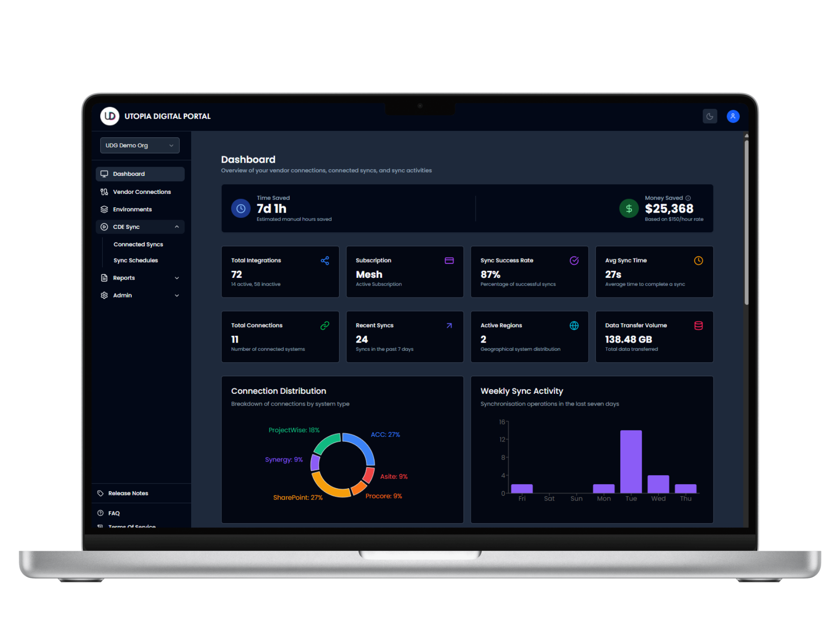The image size is (840, 630).
Task: Click the Procore: 9% label
Action: pos(384,496)
